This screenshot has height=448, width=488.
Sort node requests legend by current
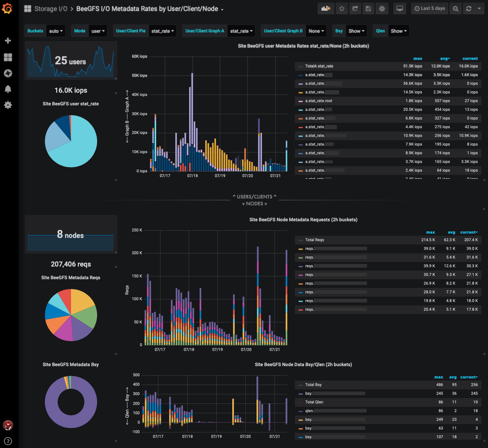(470, 233)
